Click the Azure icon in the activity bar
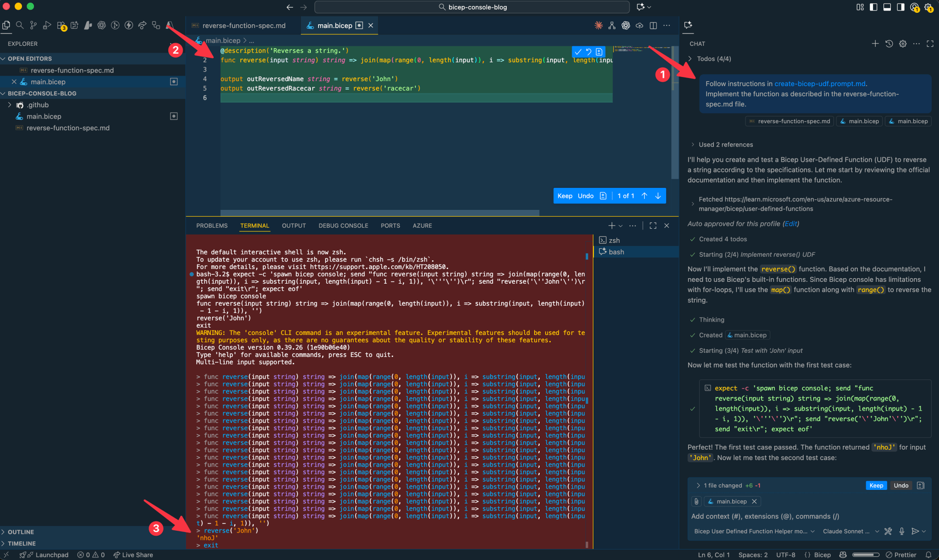This screenshot has height=560, width=939. point(169,26)
